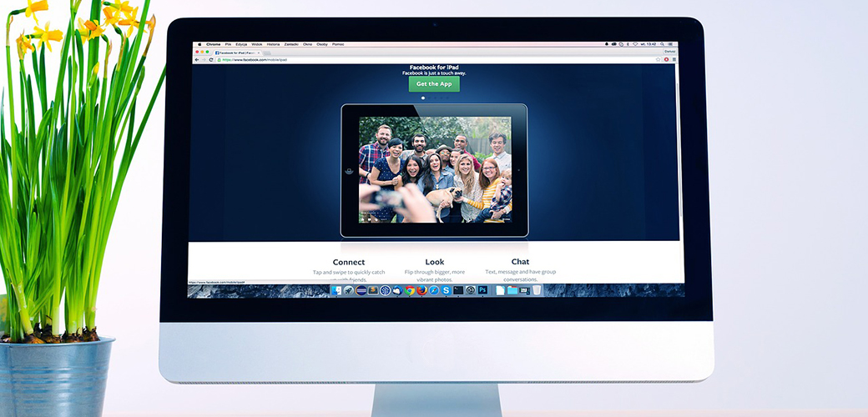Open Finder from the Dock
The image size is (868, 417).
[x=336, y=290]
